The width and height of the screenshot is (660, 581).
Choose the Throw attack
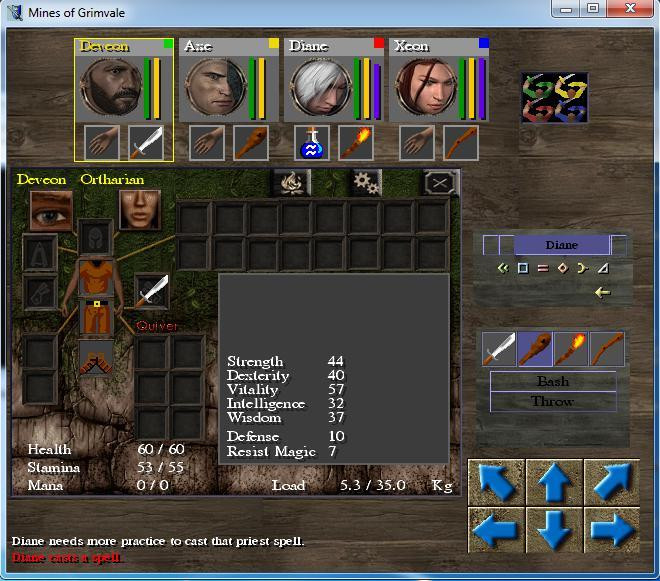point(553,402)
